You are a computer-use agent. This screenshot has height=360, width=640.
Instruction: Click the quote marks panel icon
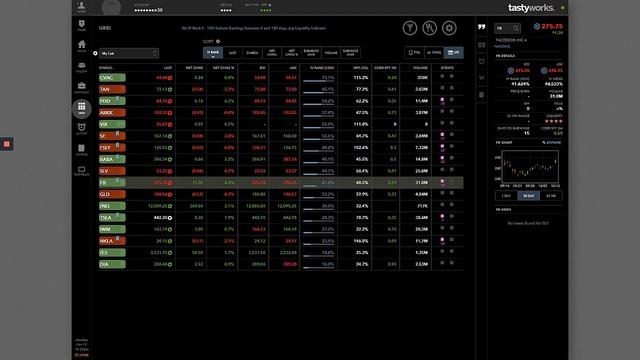(482, 27)
